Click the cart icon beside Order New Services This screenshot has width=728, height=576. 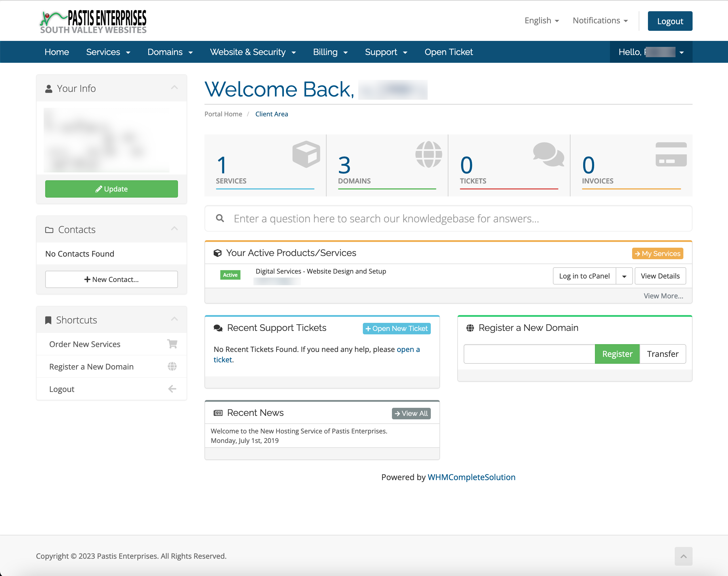click(172, 344)
